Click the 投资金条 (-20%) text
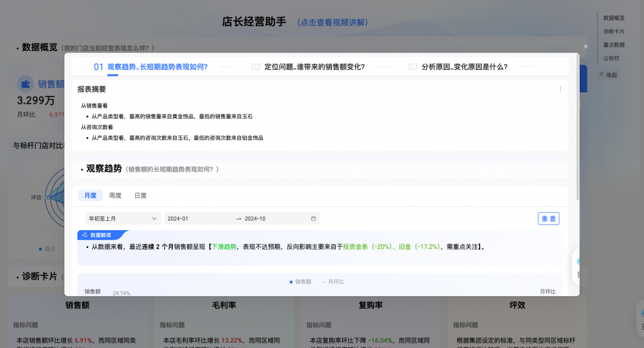The height and width of the screenshot is (348, 644). point(367,247)
